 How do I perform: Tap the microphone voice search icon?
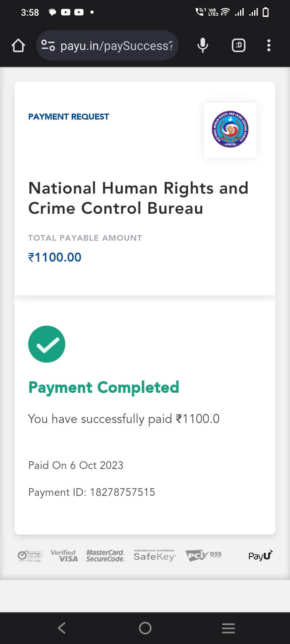(x=203, y=46)
